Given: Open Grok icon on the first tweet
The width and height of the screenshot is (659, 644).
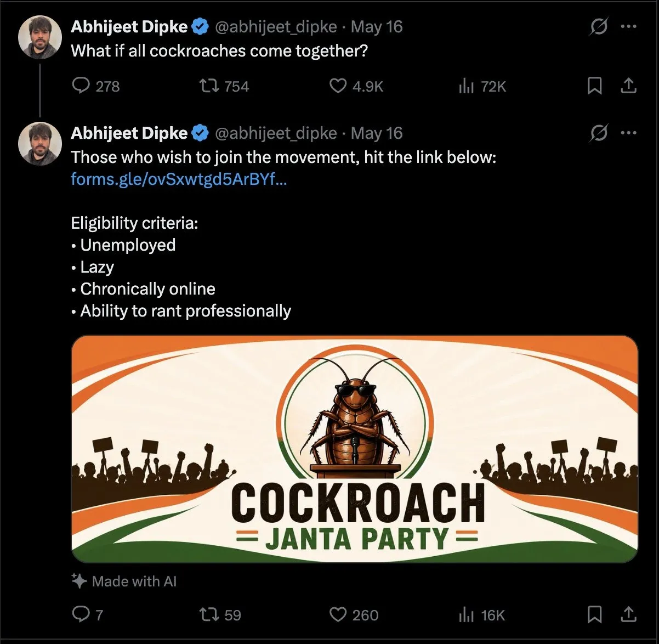Looking at the screenshot, I should click(x=599, y=26).
